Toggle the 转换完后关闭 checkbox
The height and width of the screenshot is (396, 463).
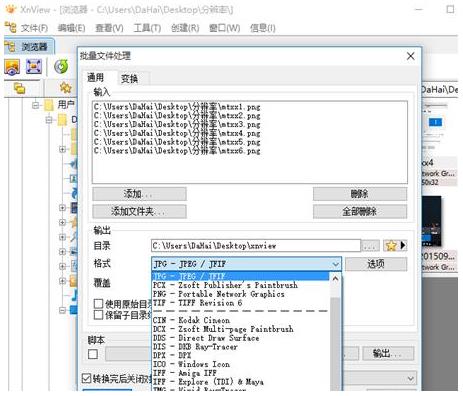(86, 378)
